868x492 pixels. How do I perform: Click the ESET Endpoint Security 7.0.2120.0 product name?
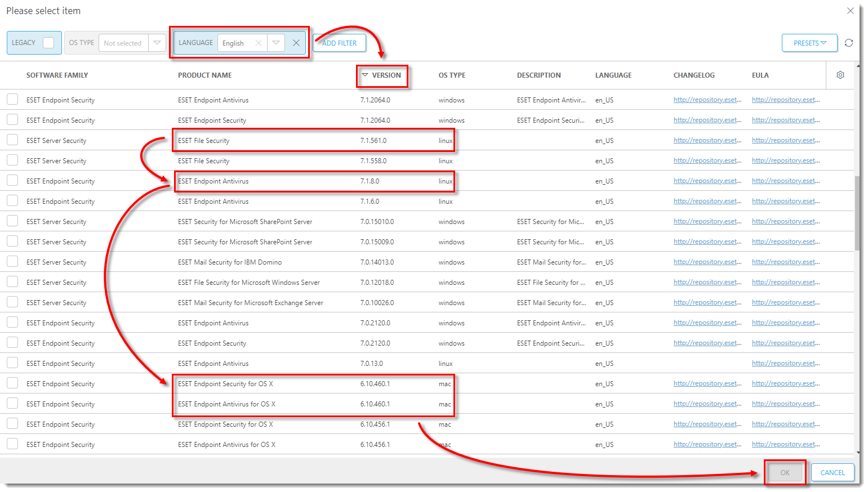[x=212, y=343]
